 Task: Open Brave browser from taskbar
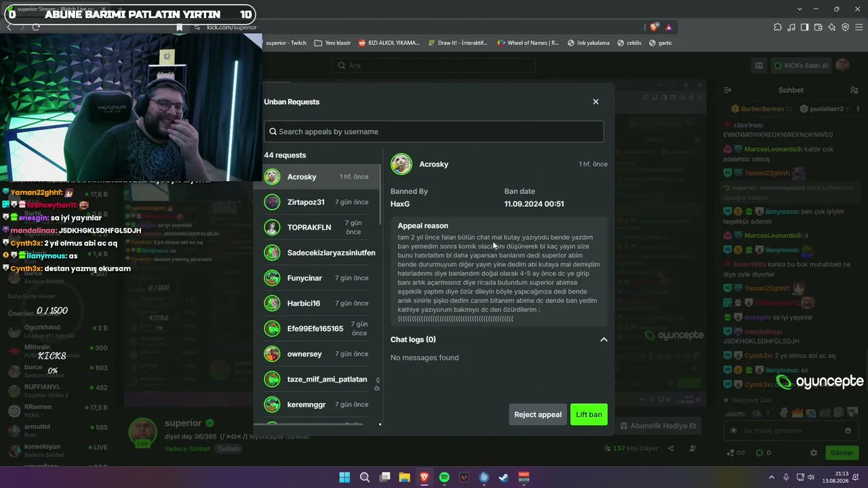coord(424,477)
